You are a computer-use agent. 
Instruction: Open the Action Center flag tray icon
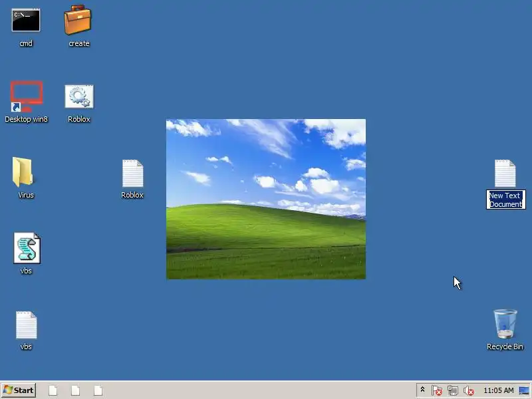coord(437,391)
